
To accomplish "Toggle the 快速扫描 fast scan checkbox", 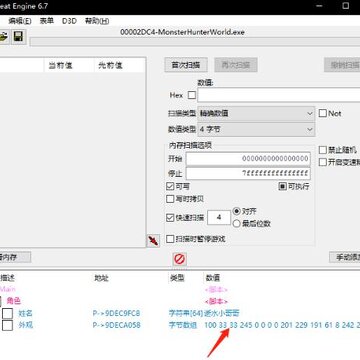I will tap(170, 218).
